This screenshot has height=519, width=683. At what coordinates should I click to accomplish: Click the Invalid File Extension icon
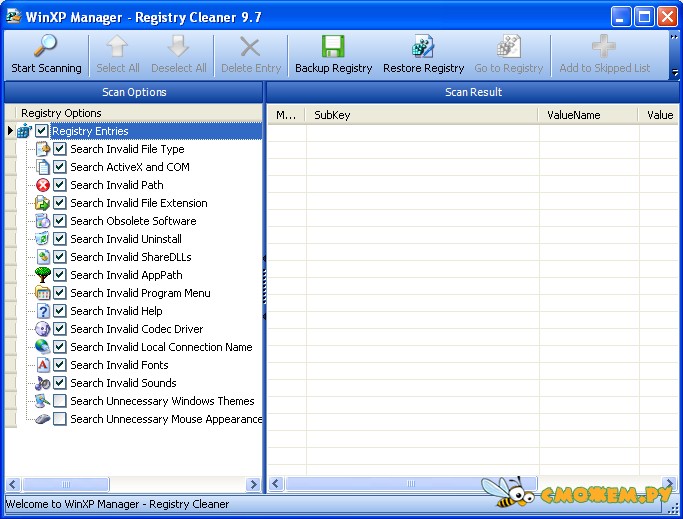point(43,203)
